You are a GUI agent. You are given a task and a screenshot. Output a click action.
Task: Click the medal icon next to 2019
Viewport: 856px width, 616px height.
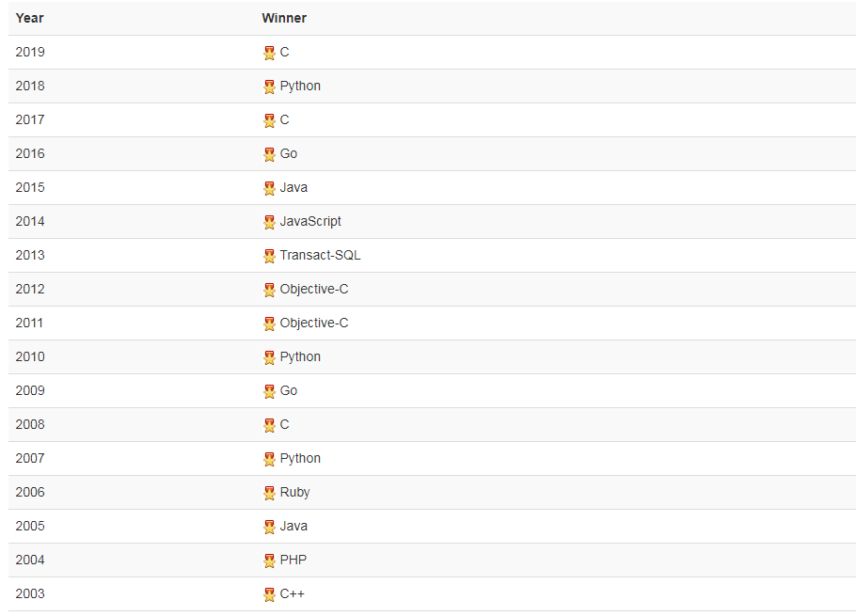pos(269,53)
